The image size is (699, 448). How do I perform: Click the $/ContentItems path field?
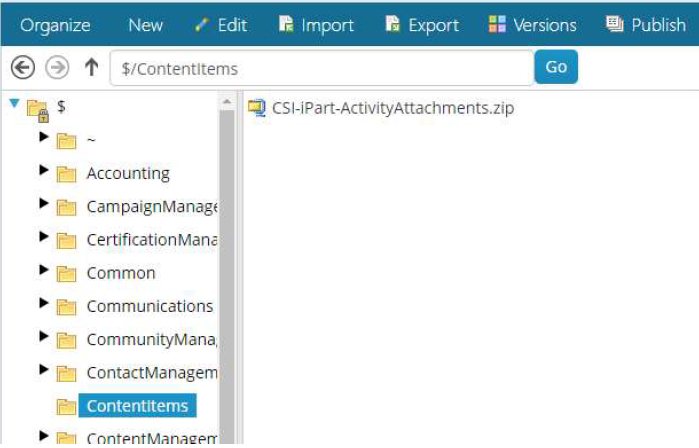320,67
